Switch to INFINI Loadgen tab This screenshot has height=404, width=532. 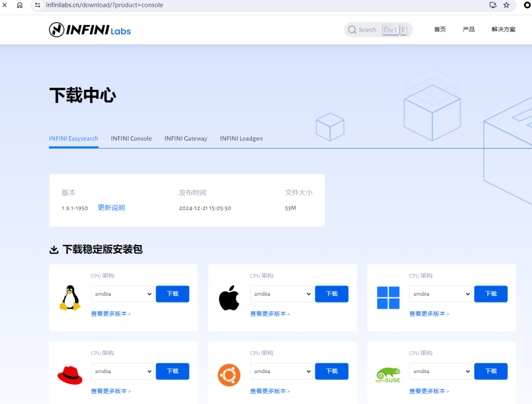pos(241,139)
